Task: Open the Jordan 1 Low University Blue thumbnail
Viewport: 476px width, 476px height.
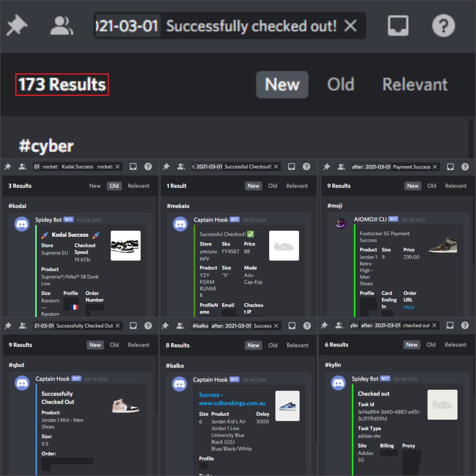Action: (287, 406)
